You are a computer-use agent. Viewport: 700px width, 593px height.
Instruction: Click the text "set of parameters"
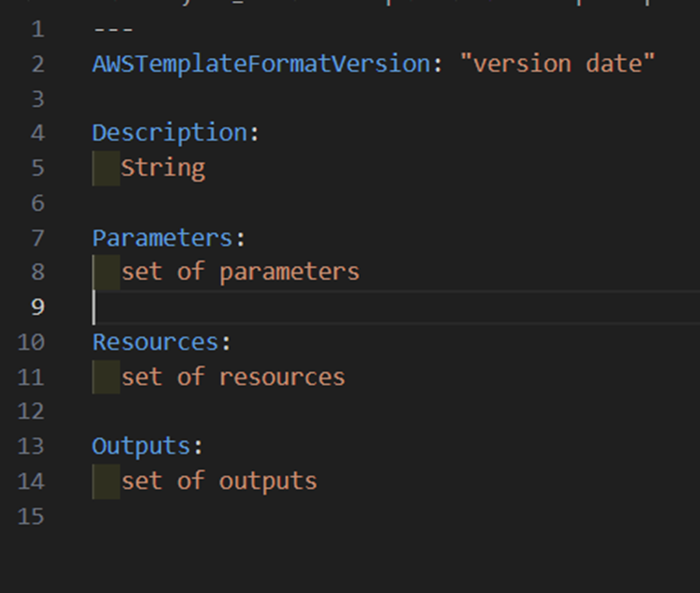click(240, 273)
